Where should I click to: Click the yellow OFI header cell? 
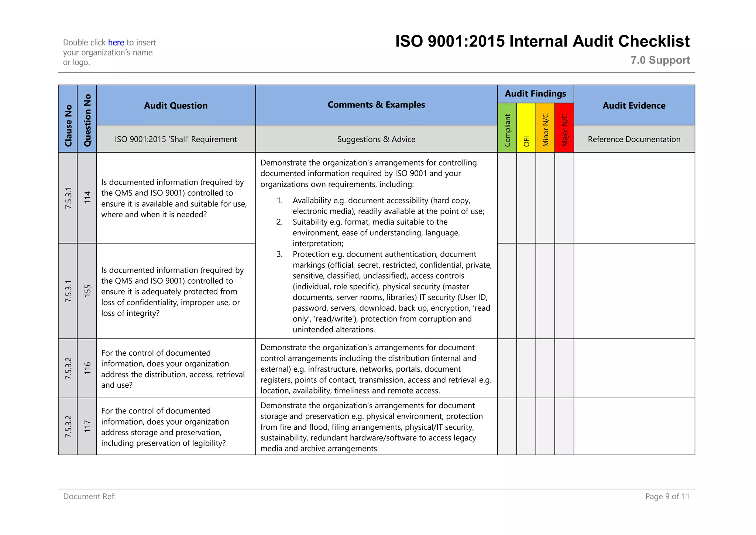526,127
